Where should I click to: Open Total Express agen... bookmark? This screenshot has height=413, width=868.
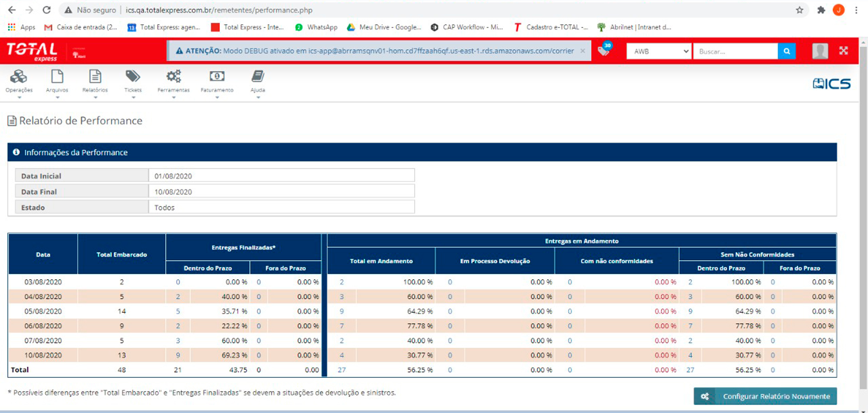point(164,27)
